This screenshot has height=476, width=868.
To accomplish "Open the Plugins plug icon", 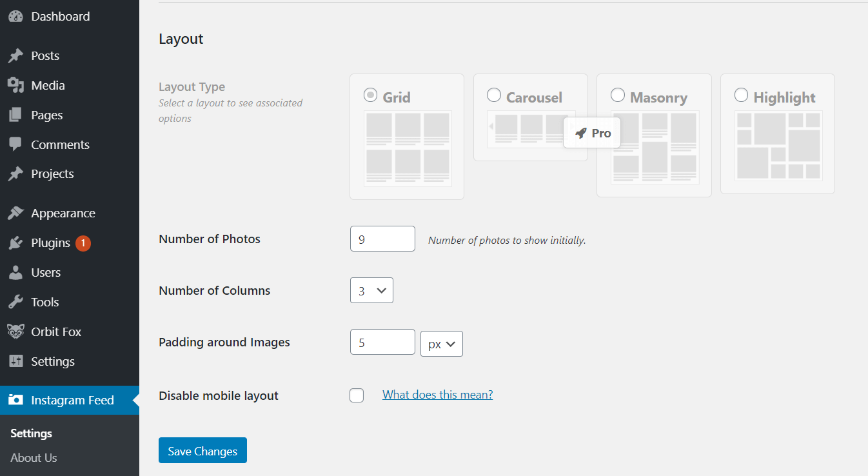I will (x=15, y=243).
